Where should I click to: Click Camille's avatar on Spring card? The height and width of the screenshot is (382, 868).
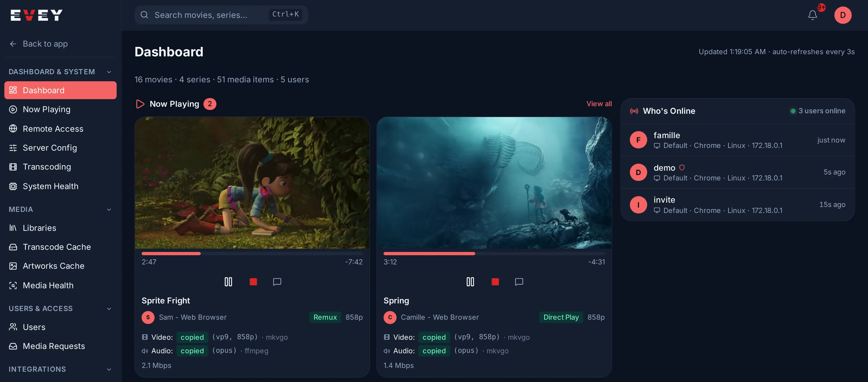click(x=390, y=317)
